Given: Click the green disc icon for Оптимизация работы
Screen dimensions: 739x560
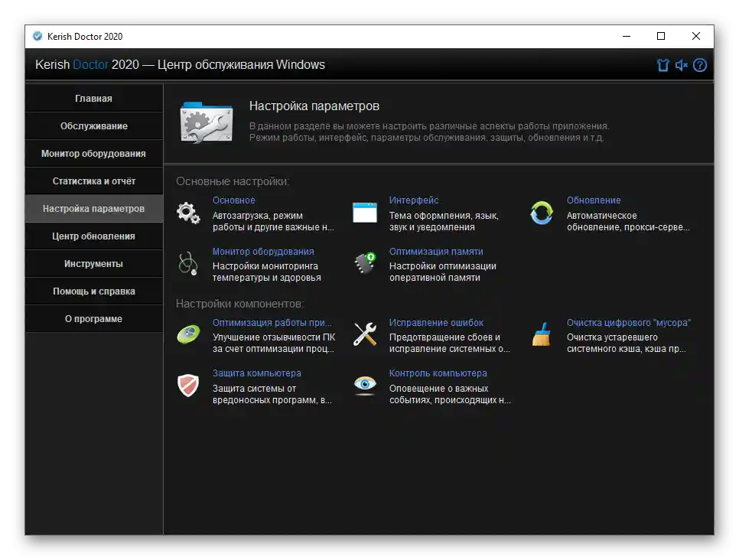Looking at the screenshot, I should pos(188,334).
